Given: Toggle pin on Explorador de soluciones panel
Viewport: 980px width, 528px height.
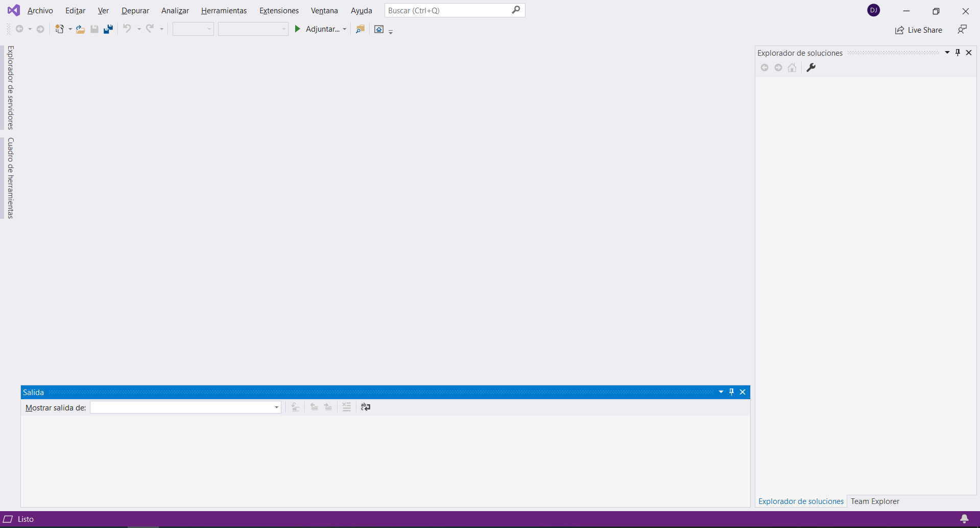Looking at the screenshot, I should click(x=958, y=53).
